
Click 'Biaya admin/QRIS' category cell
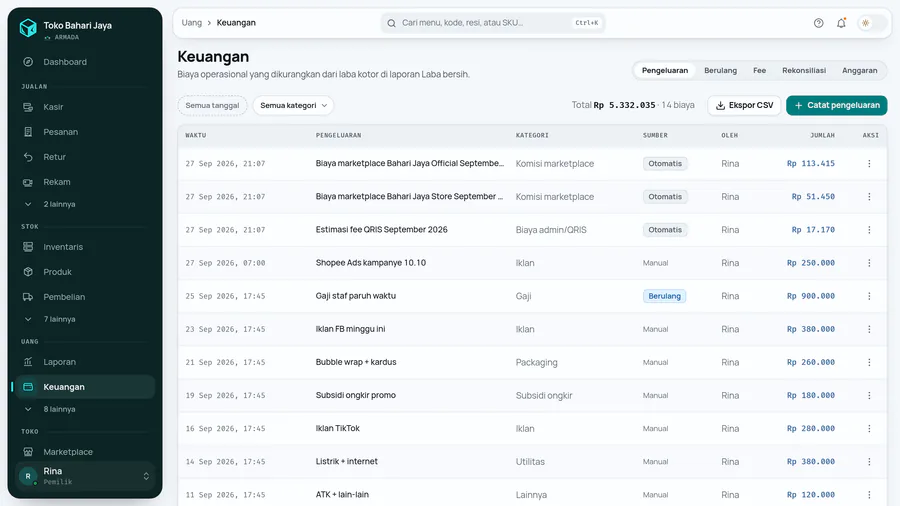[x=551, y=229]
